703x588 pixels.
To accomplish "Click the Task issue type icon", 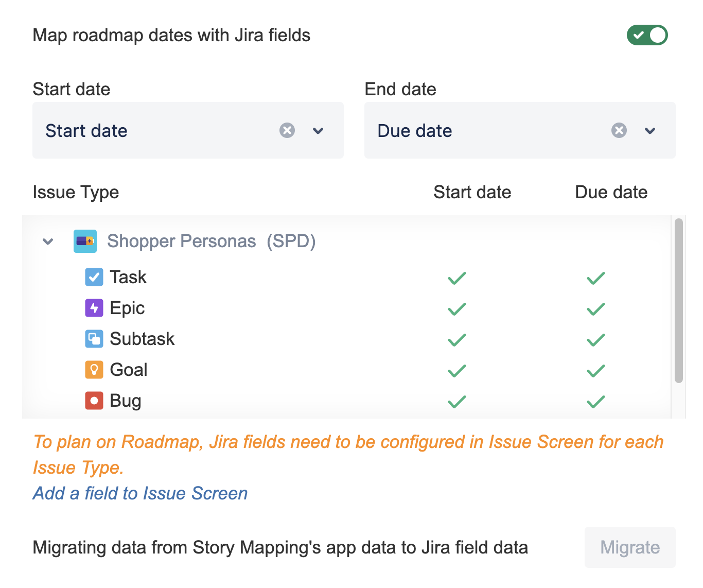I will pyautogui.click(x=94, y=277).
